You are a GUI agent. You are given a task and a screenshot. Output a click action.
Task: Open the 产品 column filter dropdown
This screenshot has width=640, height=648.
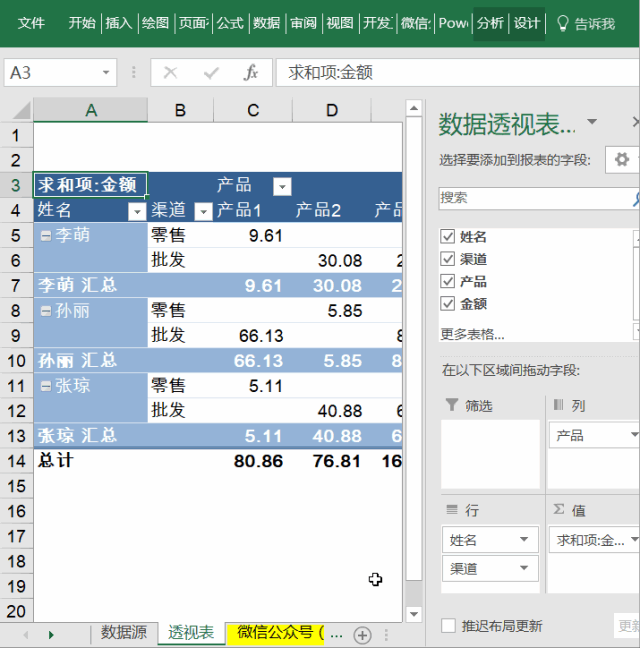pyautogui.click(x=282, y=186)
